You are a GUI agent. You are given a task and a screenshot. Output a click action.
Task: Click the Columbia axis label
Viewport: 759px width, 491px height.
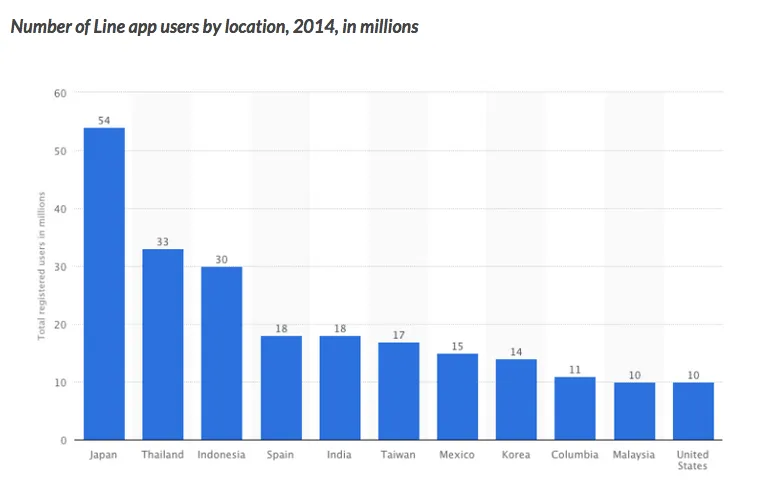coord(575,455)
